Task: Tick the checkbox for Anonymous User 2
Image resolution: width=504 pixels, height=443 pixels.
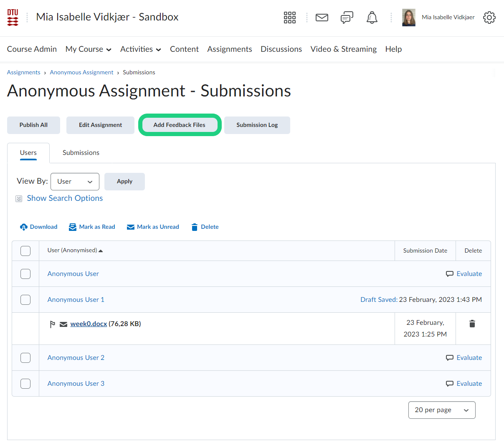Action: [25, 358]
